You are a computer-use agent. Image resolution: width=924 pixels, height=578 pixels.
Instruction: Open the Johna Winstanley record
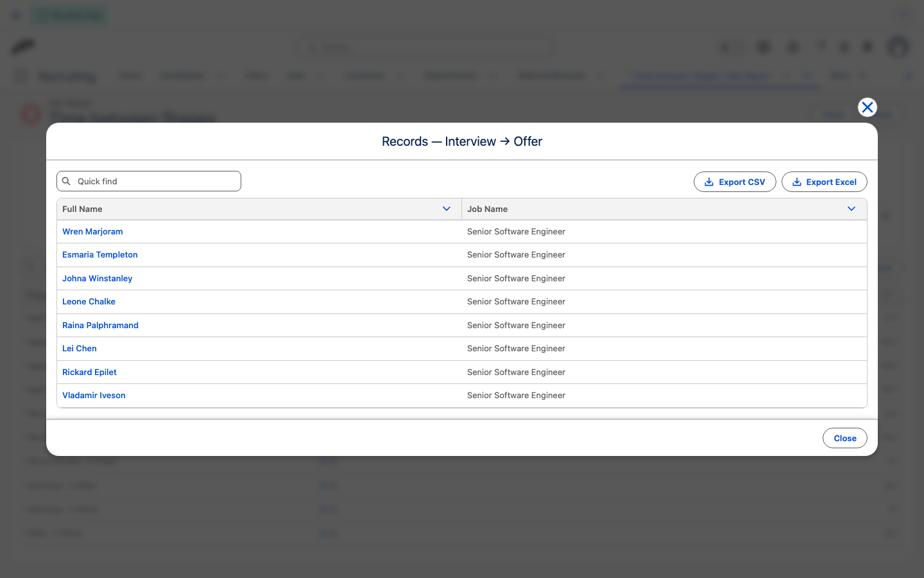[98, 279]
